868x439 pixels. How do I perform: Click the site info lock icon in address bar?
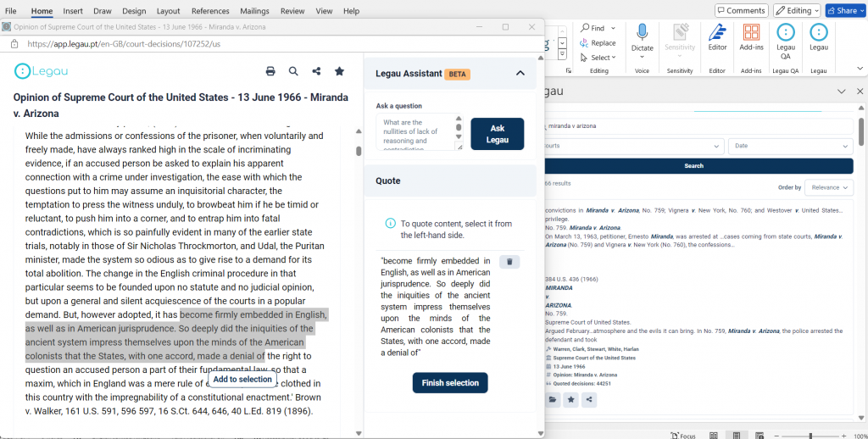tap(14, 44)
